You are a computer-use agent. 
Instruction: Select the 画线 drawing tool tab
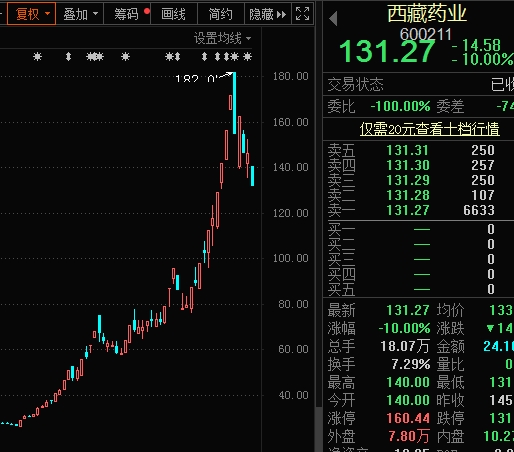[174, 14]
